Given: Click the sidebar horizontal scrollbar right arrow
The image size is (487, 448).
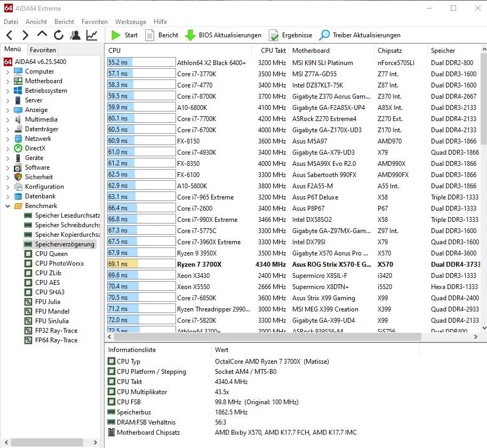Looking at the screenshot, I should 95,442.
